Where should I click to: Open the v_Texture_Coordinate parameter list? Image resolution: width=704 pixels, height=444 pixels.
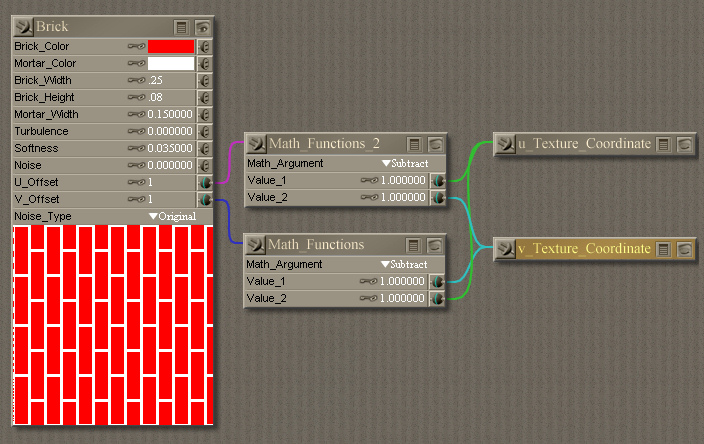click(x=663, y=250)
